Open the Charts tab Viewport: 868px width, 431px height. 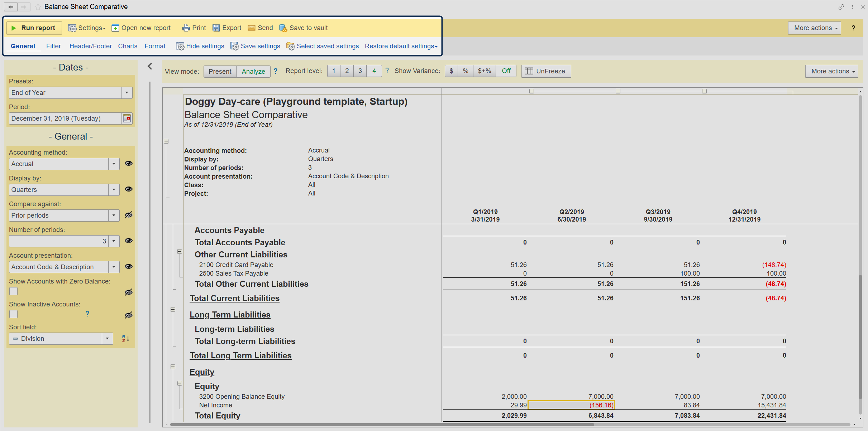tap(128, 46)
